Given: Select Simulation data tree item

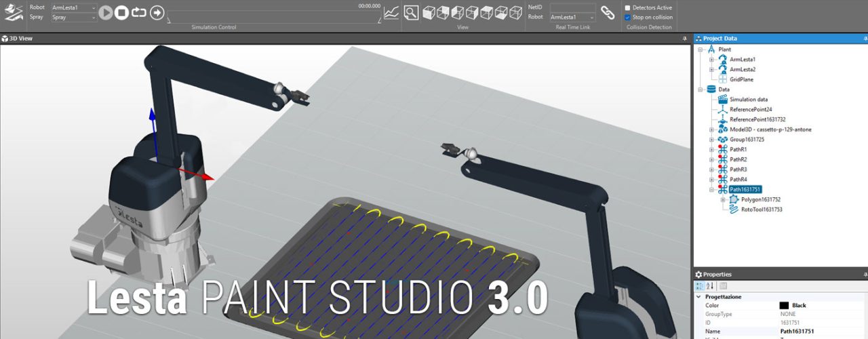Looking at the screenshot, I should coord(749,99).
